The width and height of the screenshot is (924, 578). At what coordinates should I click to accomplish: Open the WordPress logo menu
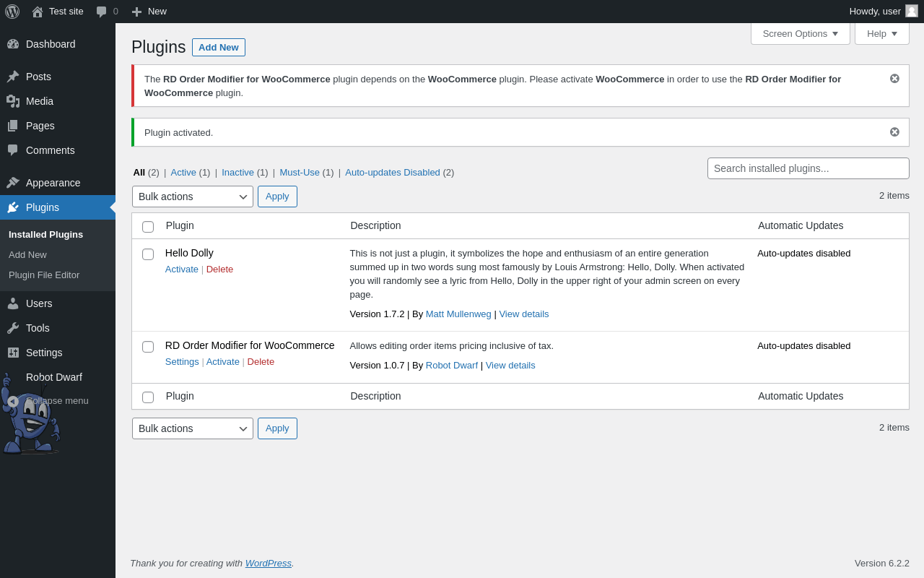pyautogui.click(x=12, y=12)
